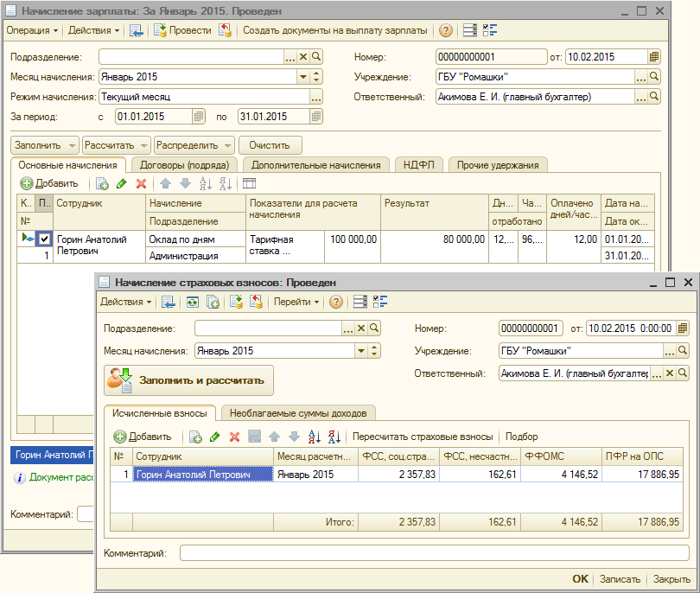
Task: Click the Заполнить и рассчитать button
Action: 188,380
